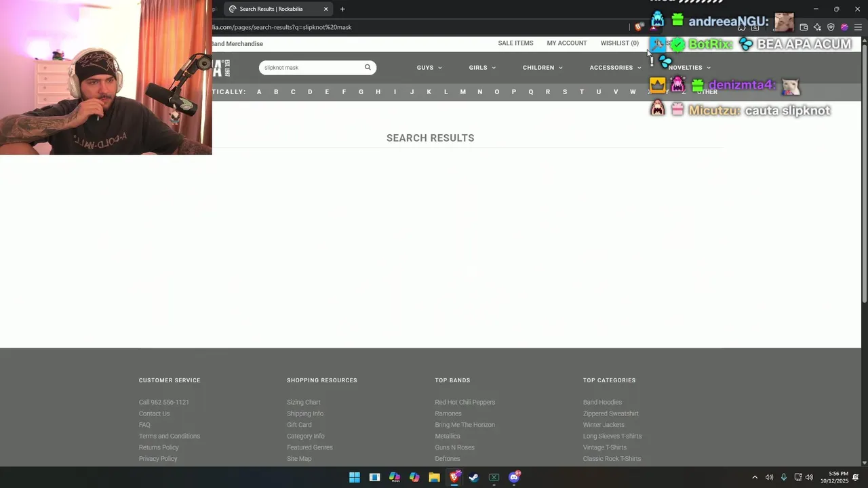868x488 pixels.
Task: Launch Microsoft 365 from the taskbar
Action: (395, 477)
